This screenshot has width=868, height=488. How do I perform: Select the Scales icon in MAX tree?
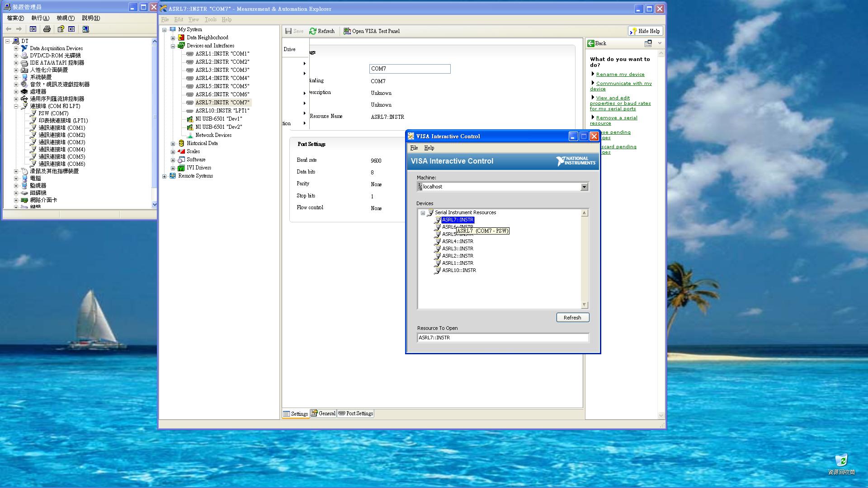(181, 151)
